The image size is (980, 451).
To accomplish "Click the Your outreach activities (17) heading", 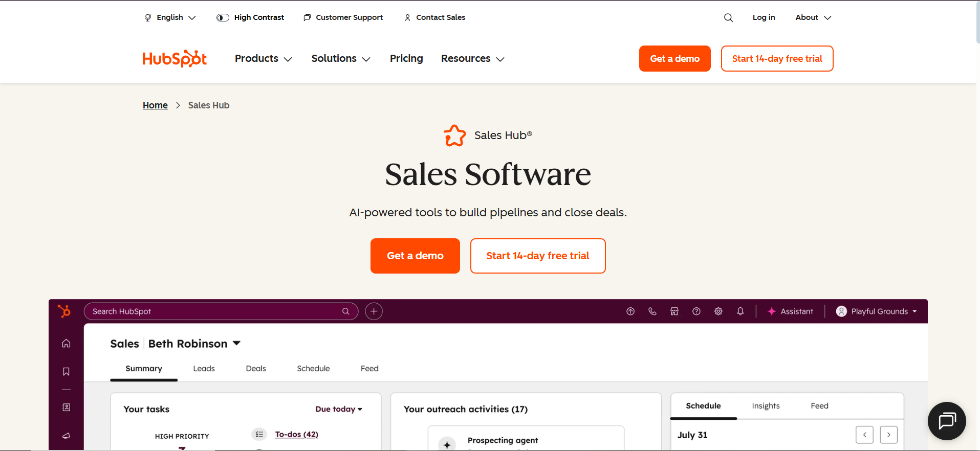I will [x=466, y=409].
